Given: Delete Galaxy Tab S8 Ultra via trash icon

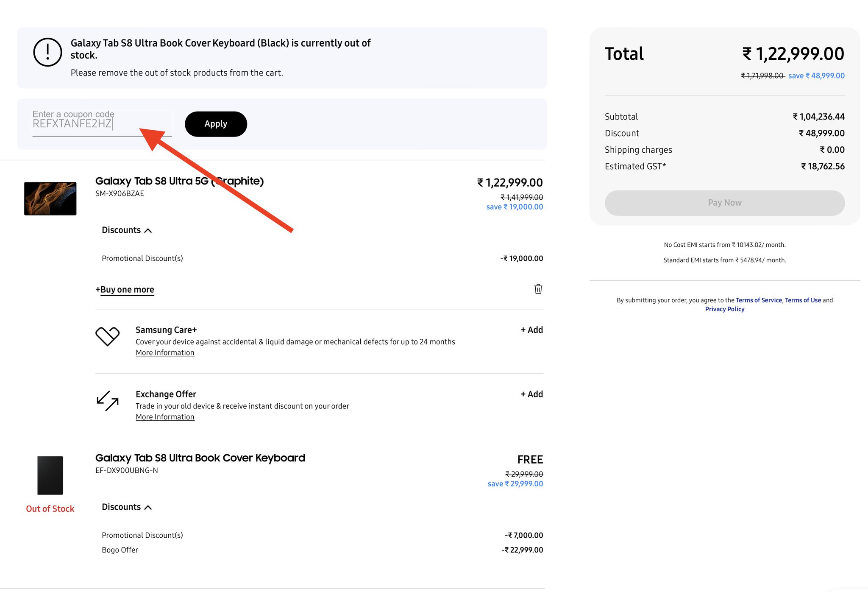Looking at the screenshot, I should coord(538,289).
